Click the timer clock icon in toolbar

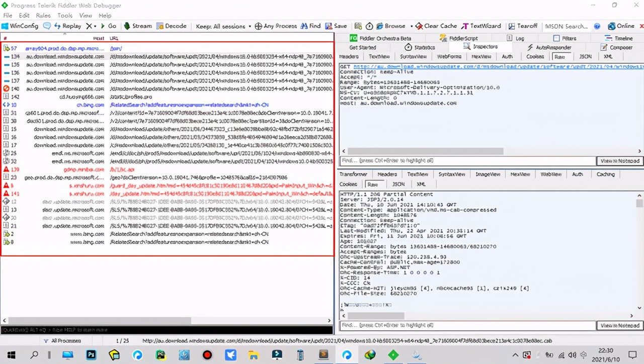pos(369,26)
